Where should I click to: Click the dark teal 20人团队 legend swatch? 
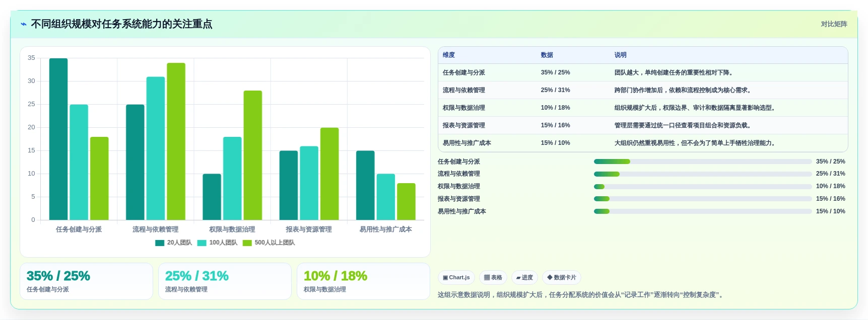click(x=160, y=243)
